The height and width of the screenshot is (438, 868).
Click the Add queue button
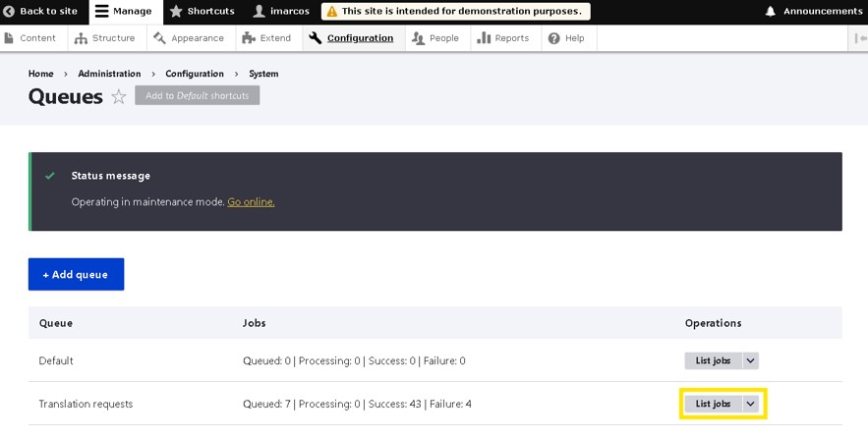click(76, 275)
